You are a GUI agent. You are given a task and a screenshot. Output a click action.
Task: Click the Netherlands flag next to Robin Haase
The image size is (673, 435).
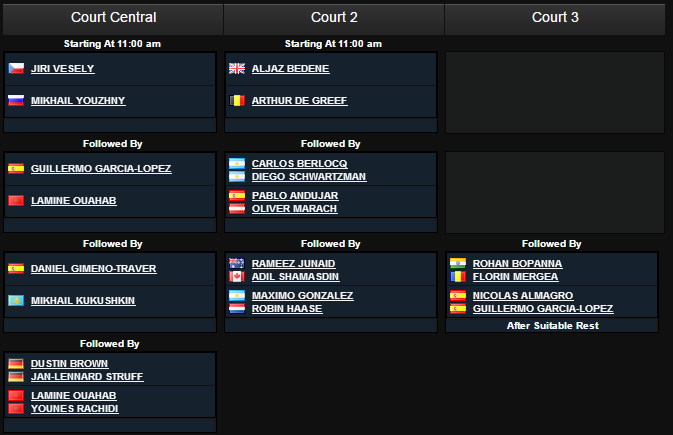(x=237, y=308)
